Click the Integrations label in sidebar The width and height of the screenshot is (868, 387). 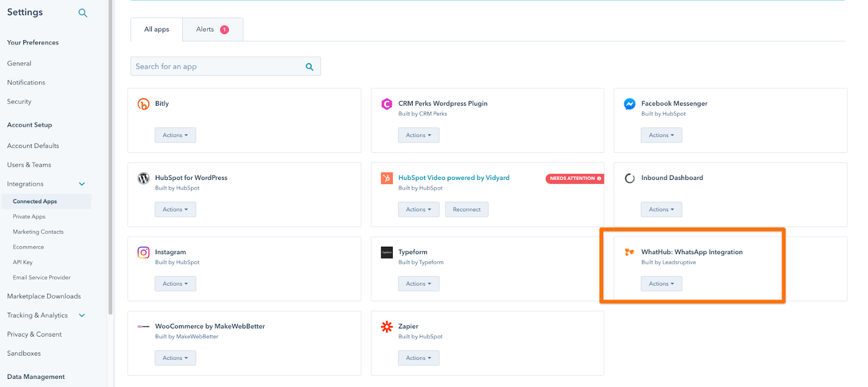25,184
